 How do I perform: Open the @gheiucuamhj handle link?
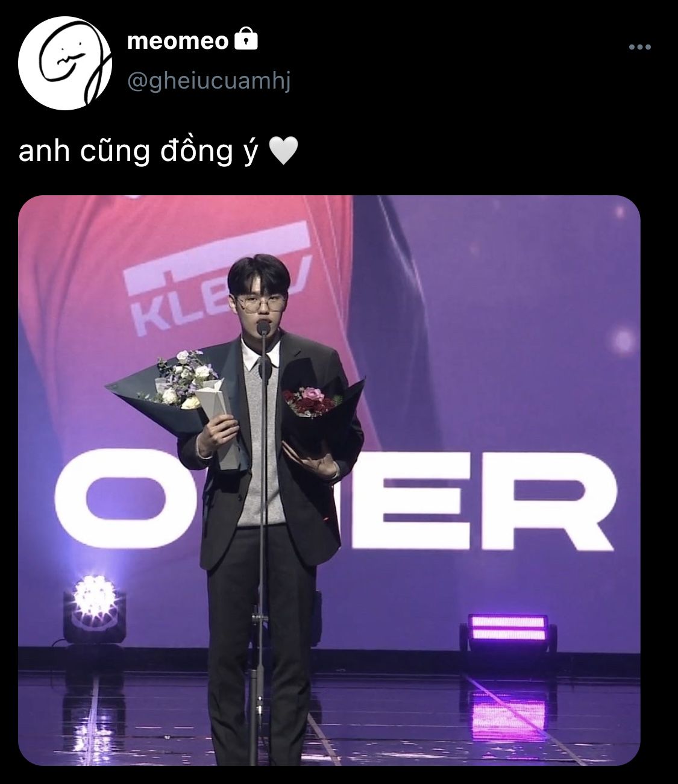[x=209, y=81]
